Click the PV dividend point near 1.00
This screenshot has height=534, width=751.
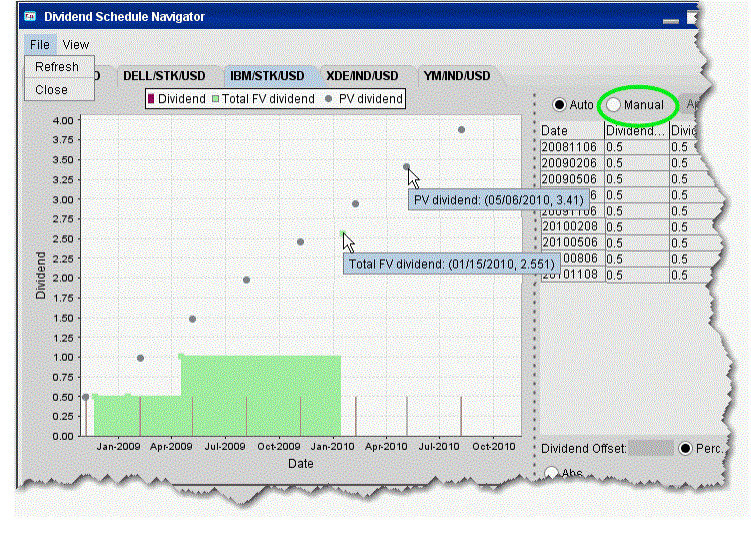(140, 358)
